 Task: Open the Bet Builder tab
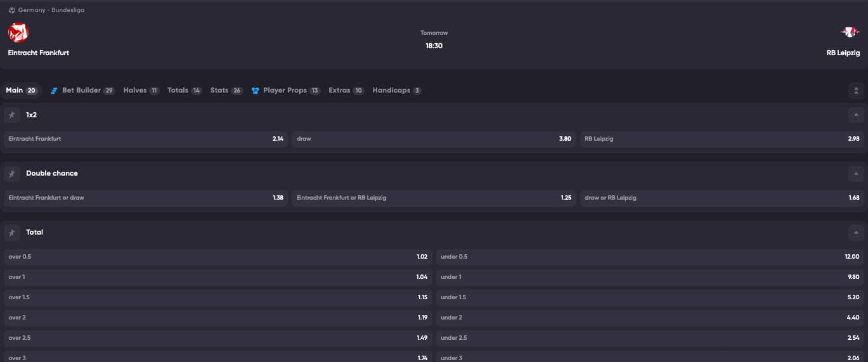[x=82, y=91]
